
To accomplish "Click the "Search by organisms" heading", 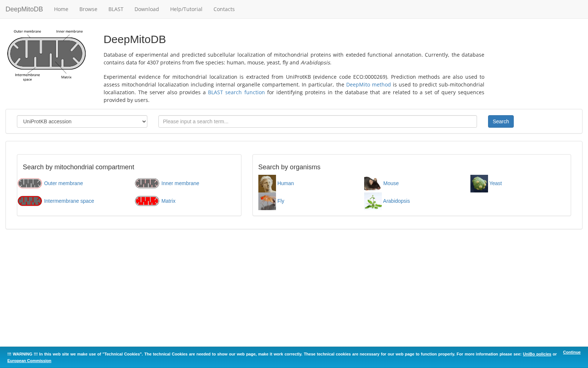I will click(289, 167).
